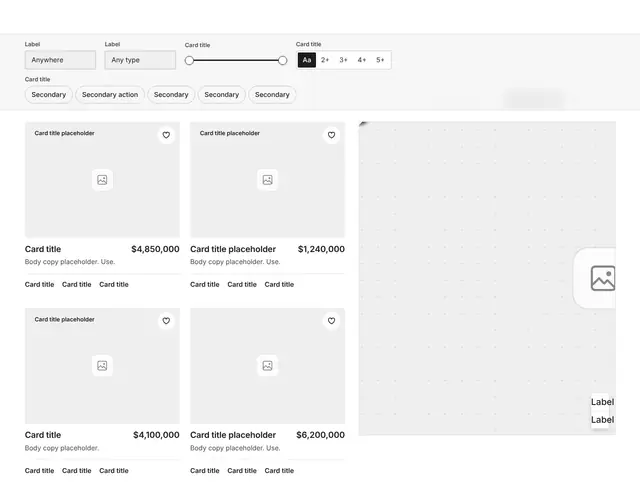The image size is (640, 489).
Task: Select the Aa segmented option
Action: pyautogui.click(x=307, y=60)
